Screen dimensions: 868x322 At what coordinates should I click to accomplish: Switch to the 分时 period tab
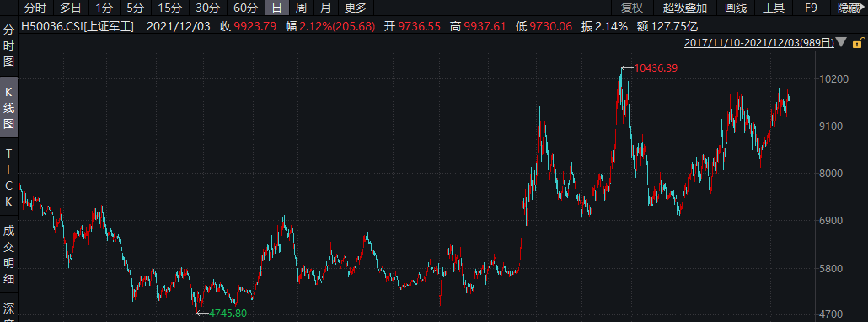tap(35, 8)
